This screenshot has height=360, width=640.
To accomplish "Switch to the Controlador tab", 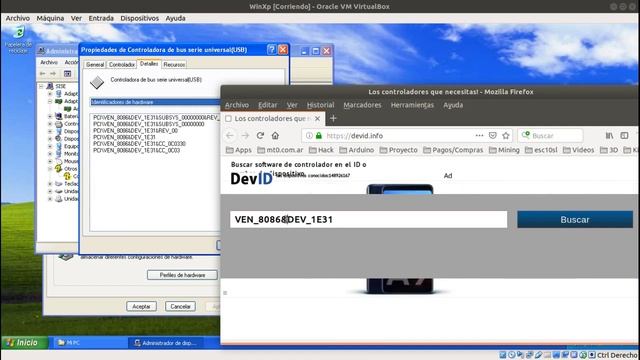I will (x=122, y=64).
